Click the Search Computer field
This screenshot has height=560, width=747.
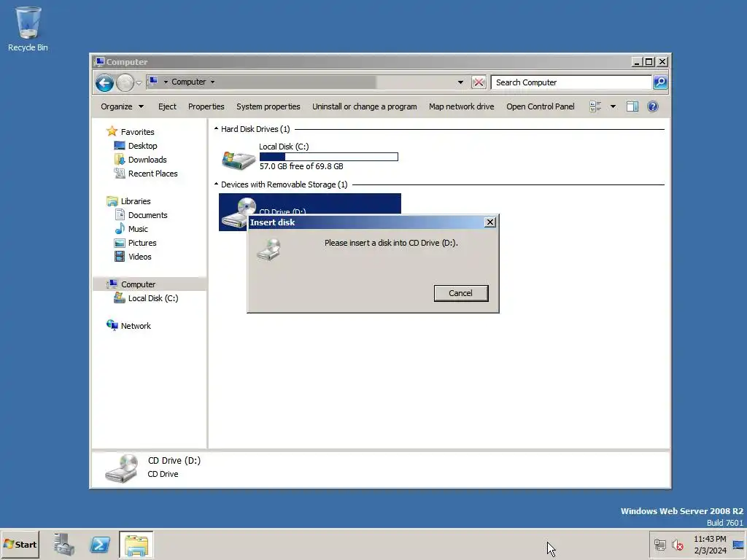[571, 82]
